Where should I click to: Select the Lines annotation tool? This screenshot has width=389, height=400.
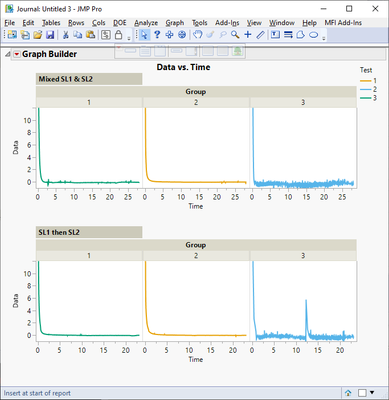pos(288,34)
